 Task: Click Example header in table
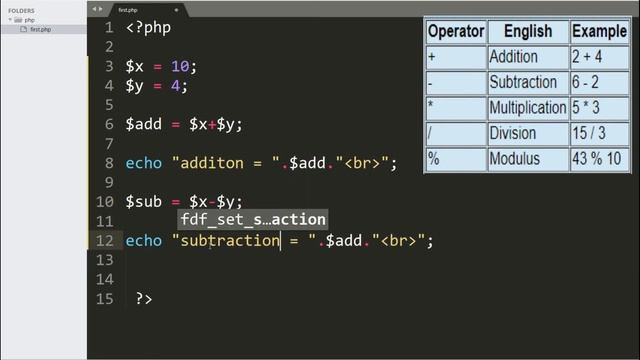coord(599,31)
